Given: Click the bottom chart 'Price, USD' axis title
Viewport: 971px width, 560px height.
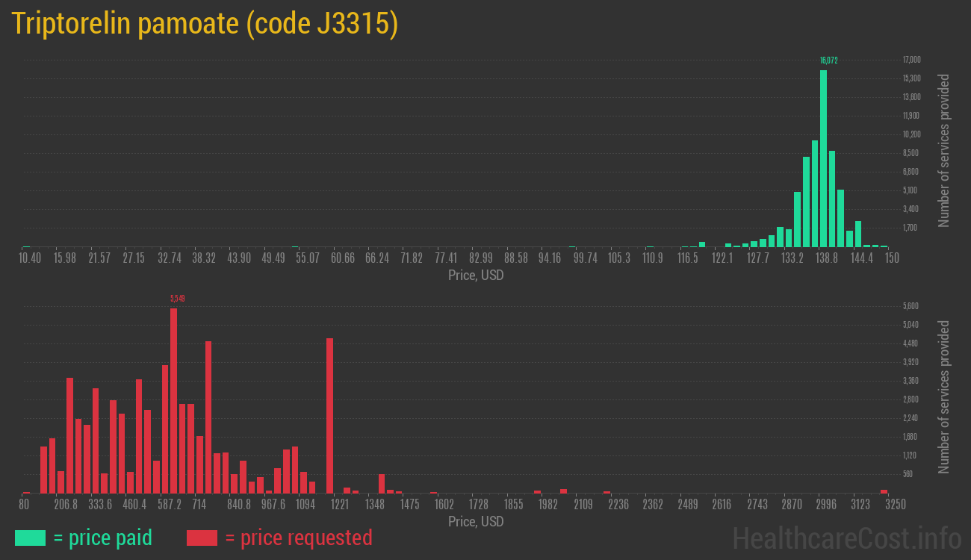Looking at the screenshot, I should pos(476,521).
